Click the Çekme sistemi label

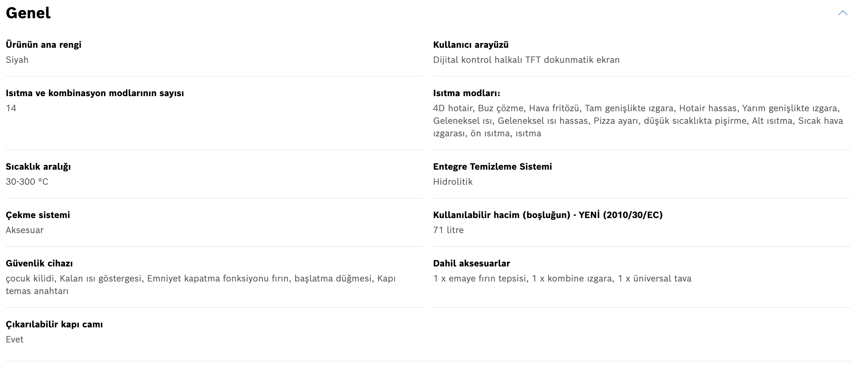[x=38, y=215]
